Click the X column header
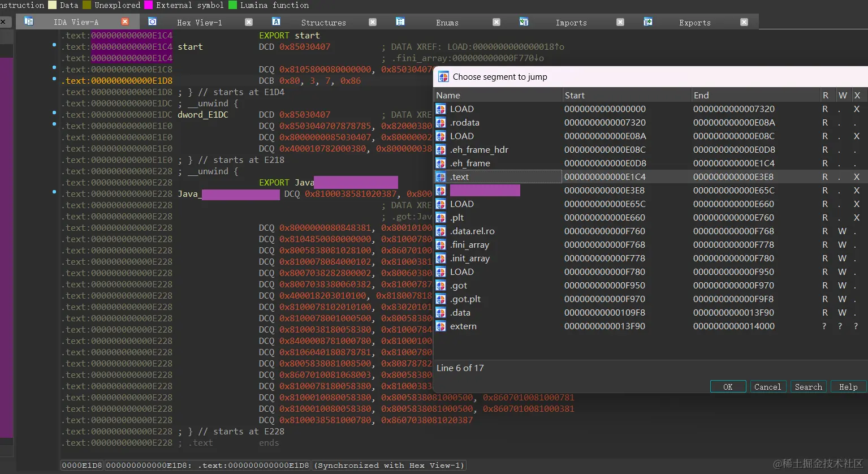The height and width of the screenshot is (474, 868). (858, 95)
